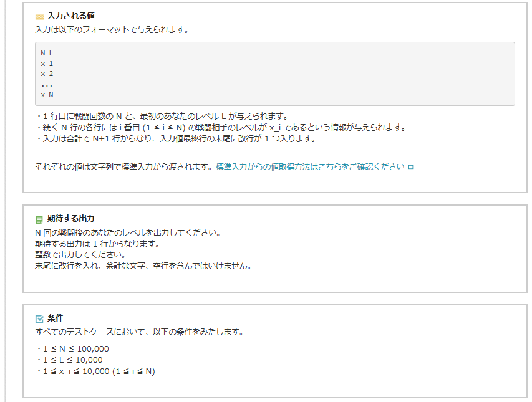Click the green icon beside 期待する出力

[40, 219]
